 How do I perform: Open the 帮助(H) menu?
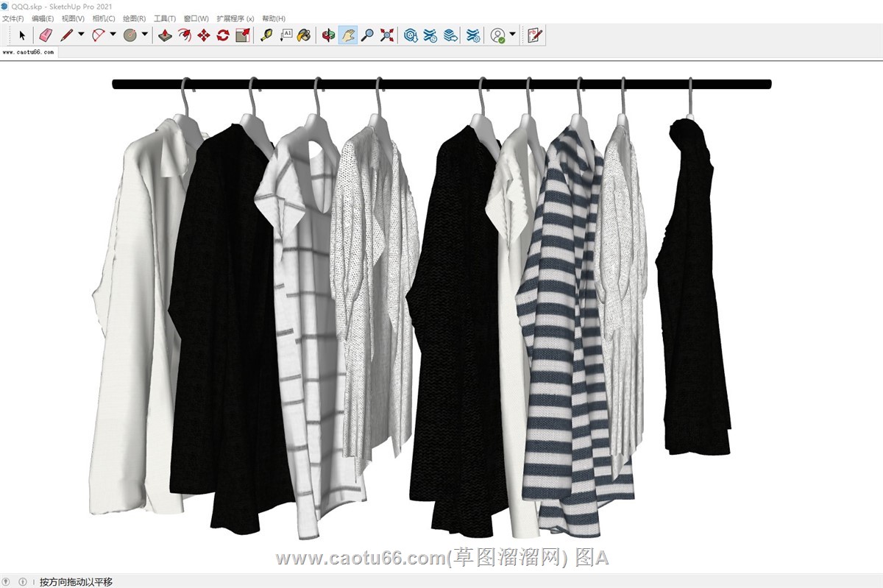(x=274, y=18)
